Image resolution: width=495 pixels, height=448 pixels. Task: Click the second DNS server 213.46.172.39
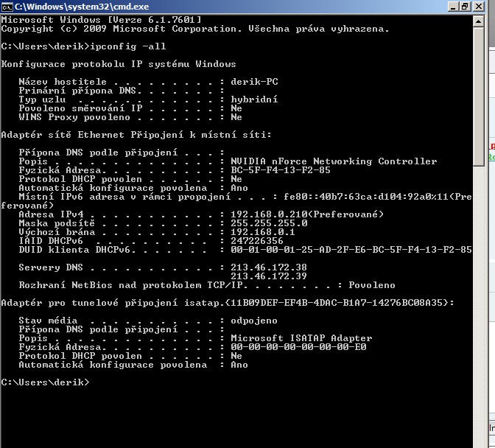tap(269, 276)
